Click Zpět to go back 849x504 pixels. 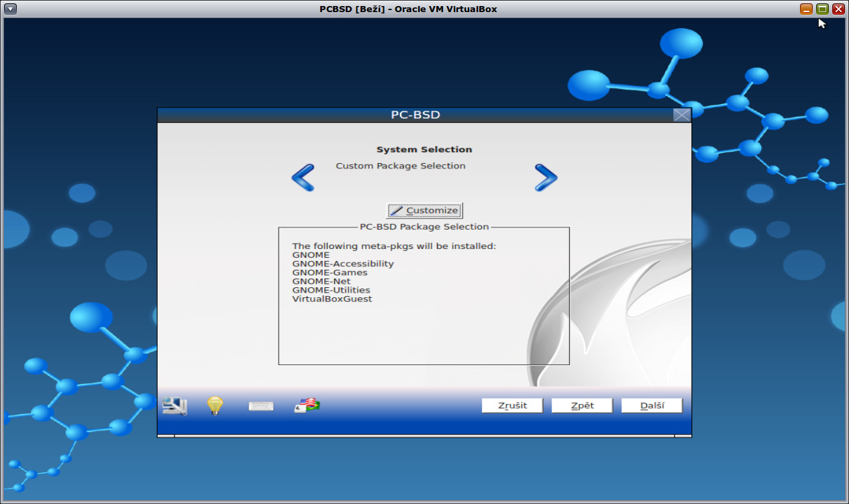tap(581, 405)
